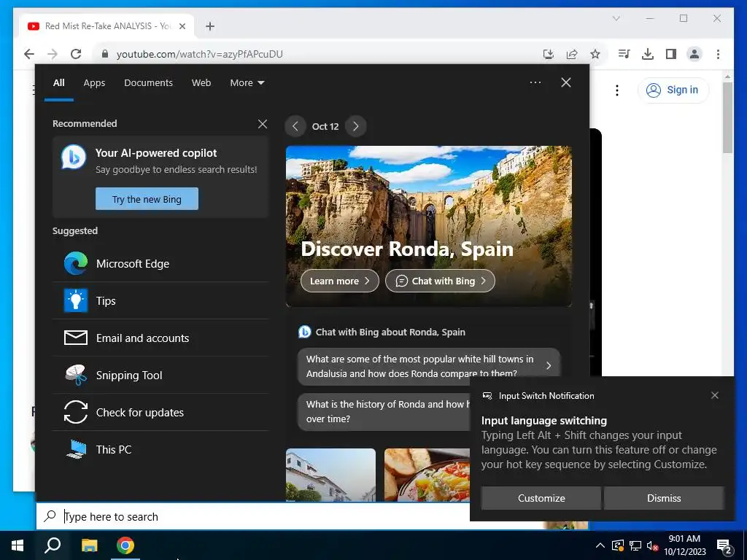Open Chrome media control icon
The image size is (747, 560).
coord(624,54)
